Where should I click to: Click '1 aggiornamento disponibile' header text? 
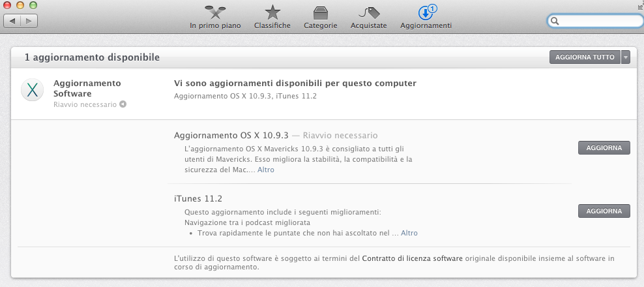pos(92,57)
